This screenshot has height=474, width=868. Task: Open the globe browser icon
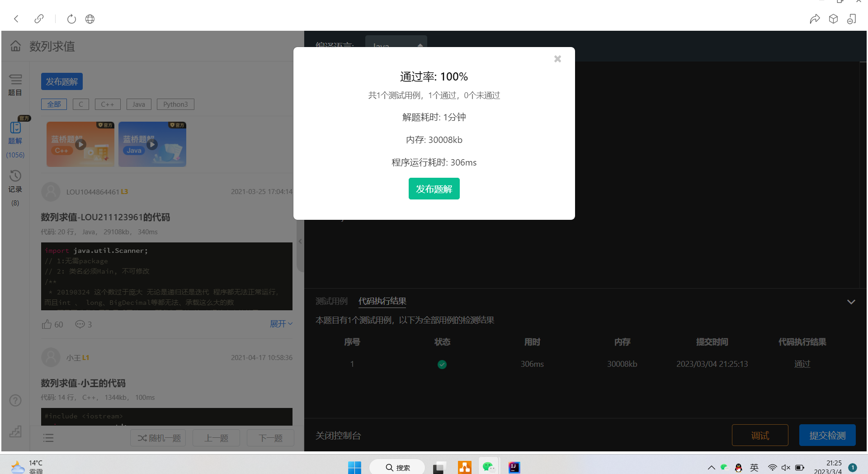click(x=90, y=19)
